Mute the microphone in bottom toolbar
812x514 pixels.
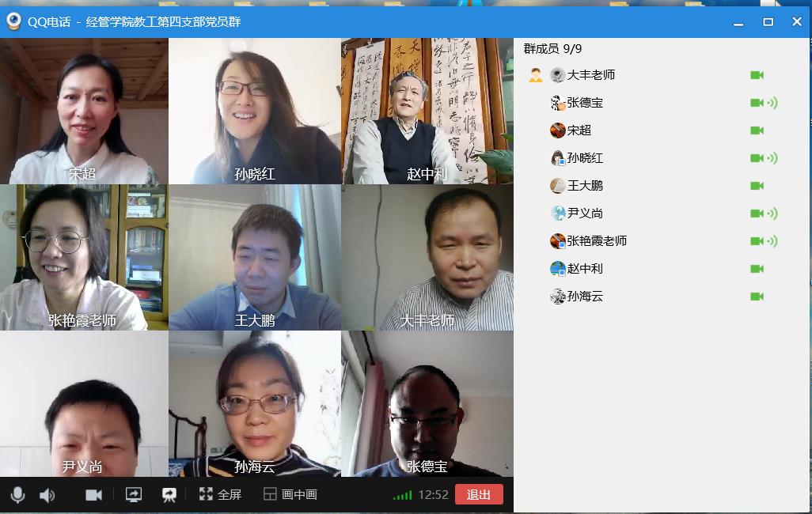coord(17,495)
